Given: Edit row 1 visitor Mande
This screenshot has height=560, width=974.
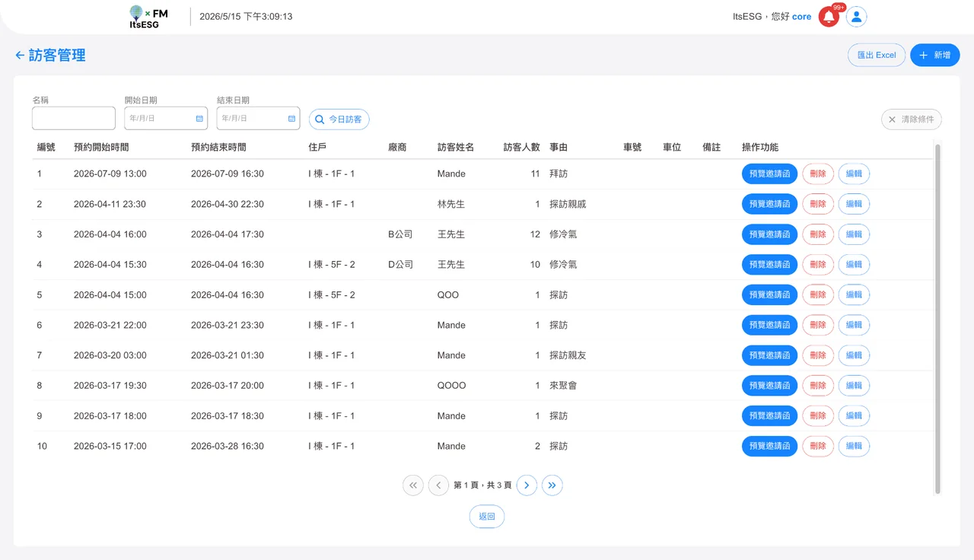Looking at the screenshot, I should 854,173.
